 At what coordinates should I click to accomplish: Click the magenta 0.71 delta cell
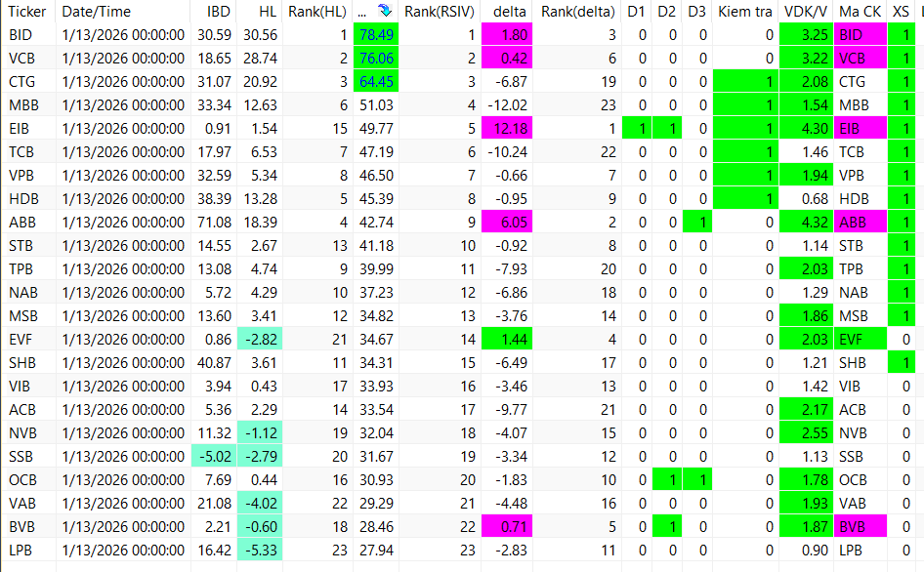tap(507, 527)
